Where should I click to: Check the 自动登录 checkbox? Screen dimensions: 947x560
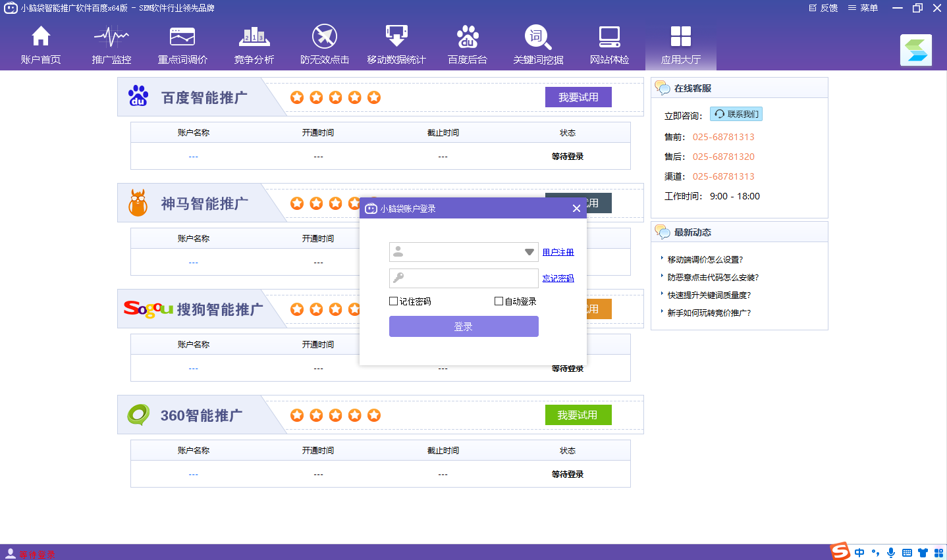pos(499,301)
